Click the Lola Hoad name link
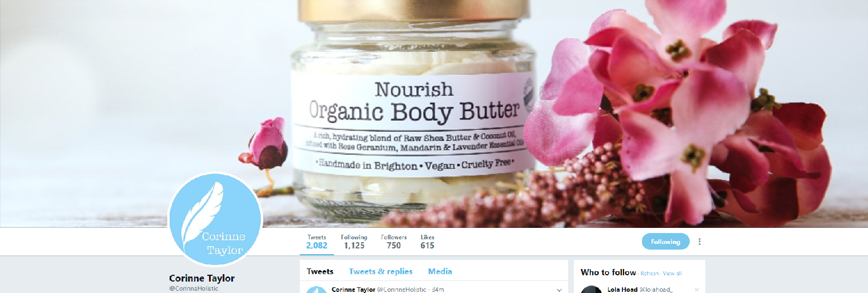Image resolution: width=868 pixels, height=293 pixels. (621, 290)
